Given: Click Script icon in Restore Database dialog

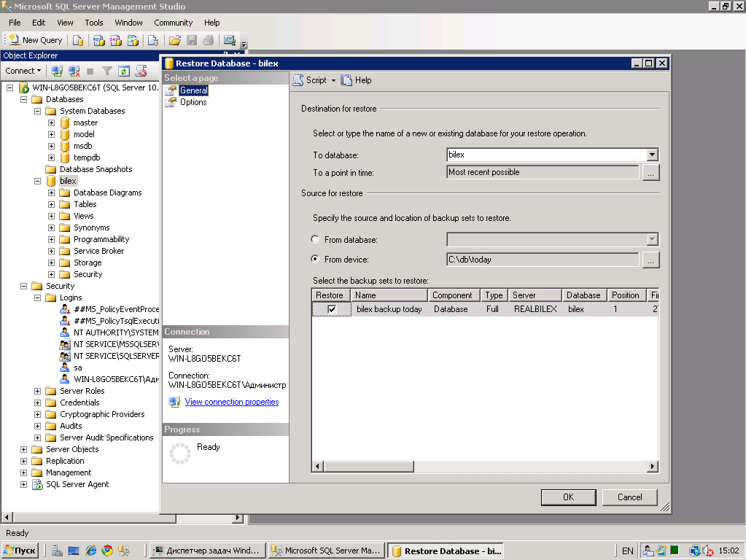Looking at the screenshot, I should (298, 80).
